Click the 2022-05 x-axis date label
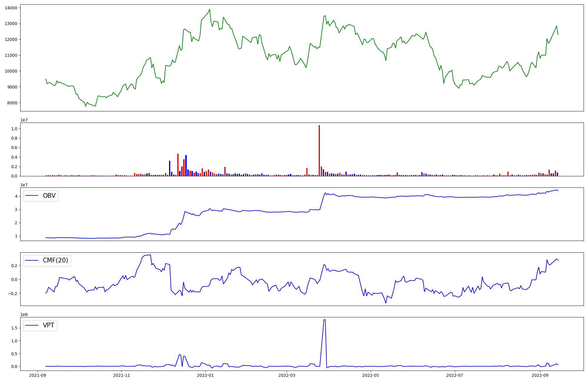 [x=371, y=375]
